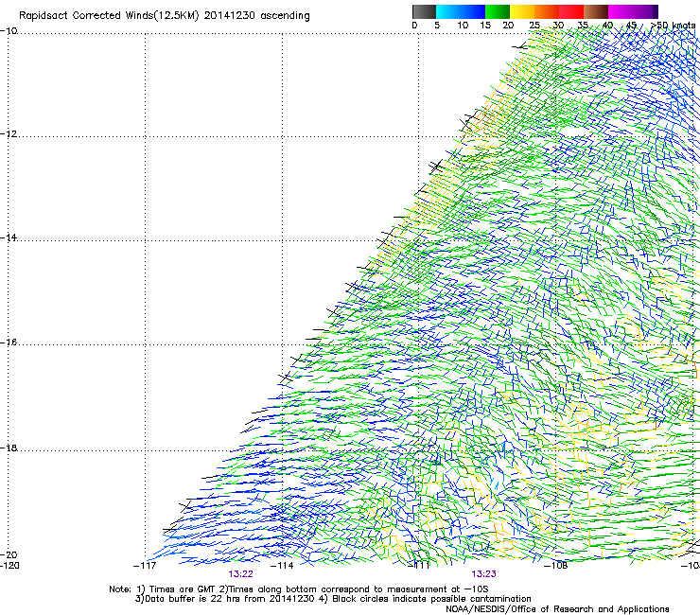Click the 13:22 time label
The image size is (700, 615).
click(x=240, y=574)
